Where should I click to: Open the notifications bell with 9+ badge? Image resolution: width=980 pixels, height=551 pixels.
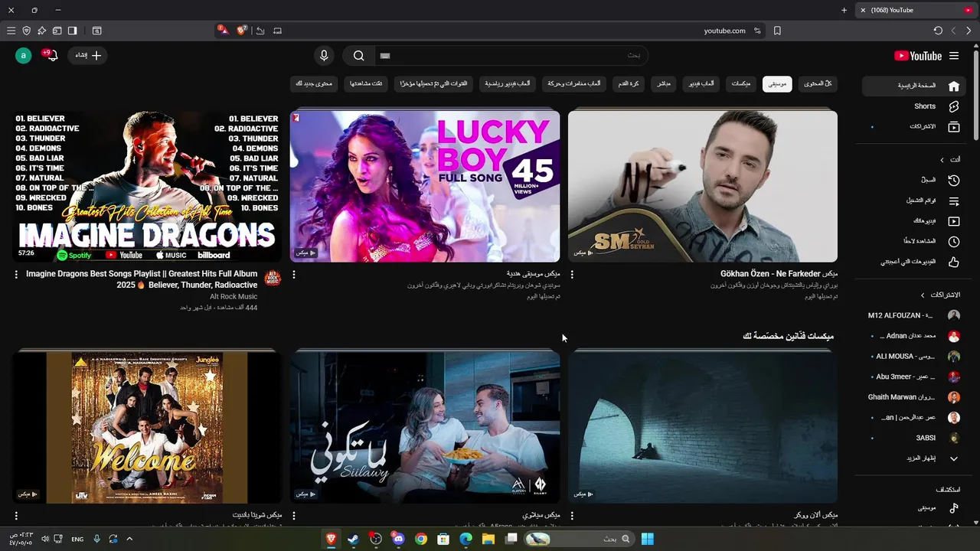(x=51, y=55)
